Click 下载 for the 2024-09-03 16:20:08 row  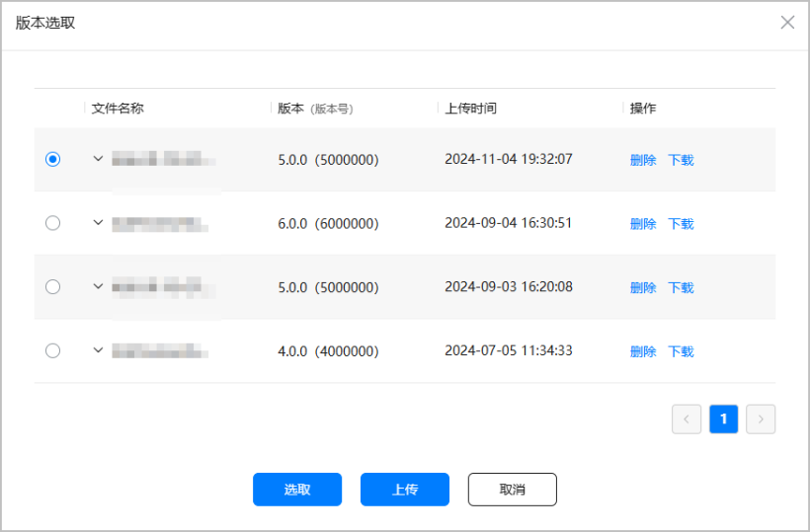(681, 287)
